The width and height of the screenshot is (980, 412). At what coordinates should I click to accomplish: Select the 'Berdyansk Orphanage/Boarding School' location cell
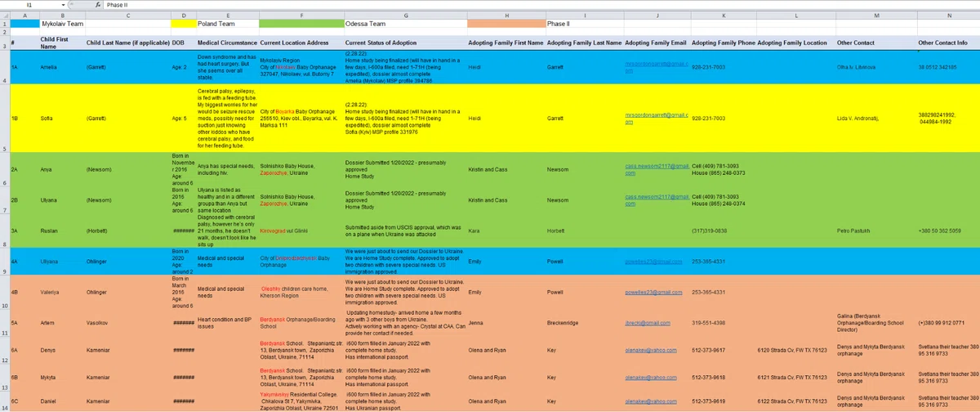tap(301, 323)
